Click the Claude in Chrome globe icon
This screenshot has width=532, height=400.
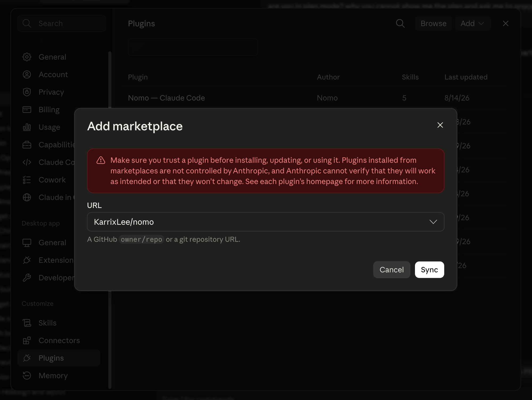(27, 197)
